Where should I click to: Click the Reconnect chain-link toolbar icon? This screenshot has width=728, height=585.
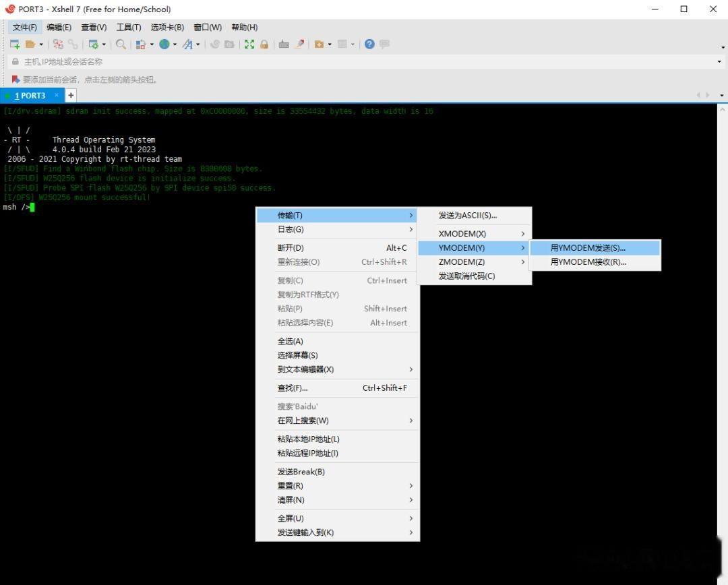pyautogui.click(x=73, y=44)
